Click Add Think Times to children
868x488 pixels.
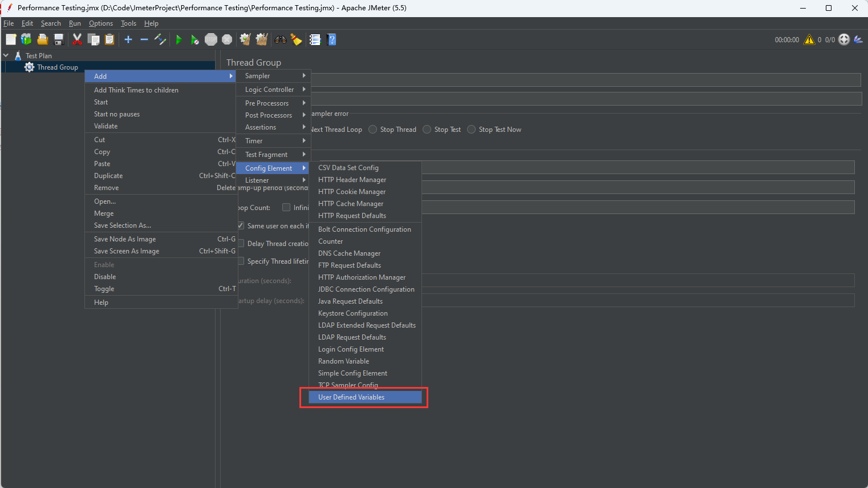161,90
